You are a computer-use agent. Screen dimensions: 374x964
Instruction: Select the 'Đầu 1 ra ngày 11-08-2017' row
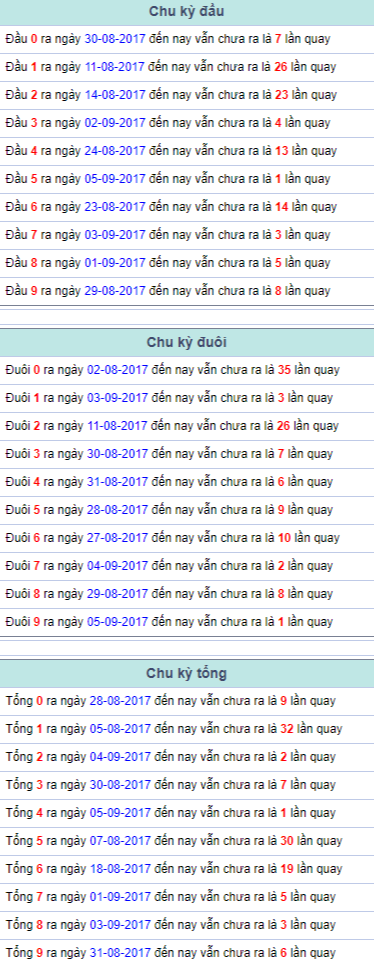[187, 67]
